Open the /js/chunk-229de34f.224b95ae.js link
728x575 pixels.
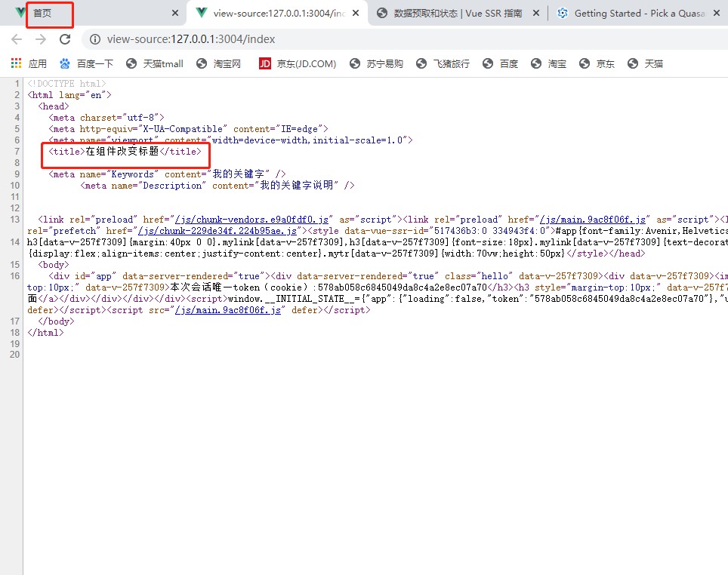tap(217, 231)
